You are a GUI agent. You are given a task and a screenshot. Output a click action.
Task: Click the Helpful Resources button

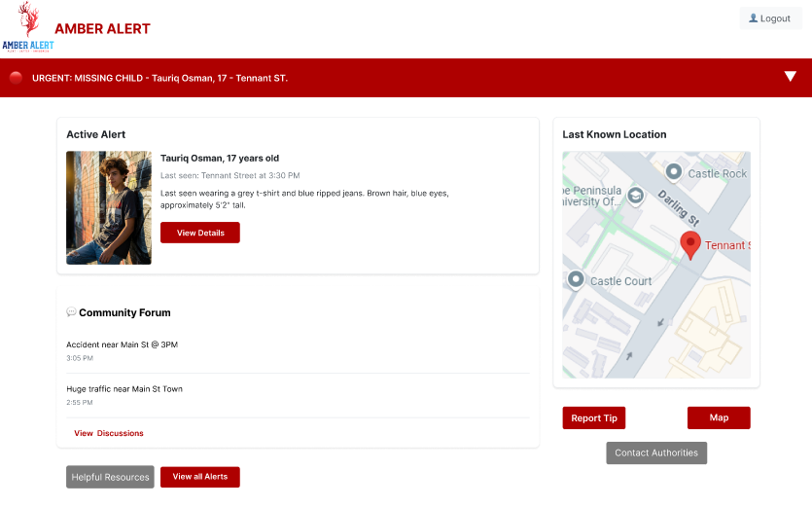click(x=110, y=477)
